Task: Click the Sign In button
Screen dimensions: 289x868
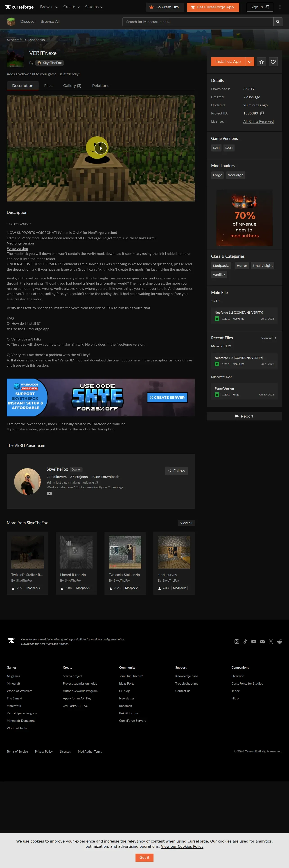Action: tap(260, 7)
